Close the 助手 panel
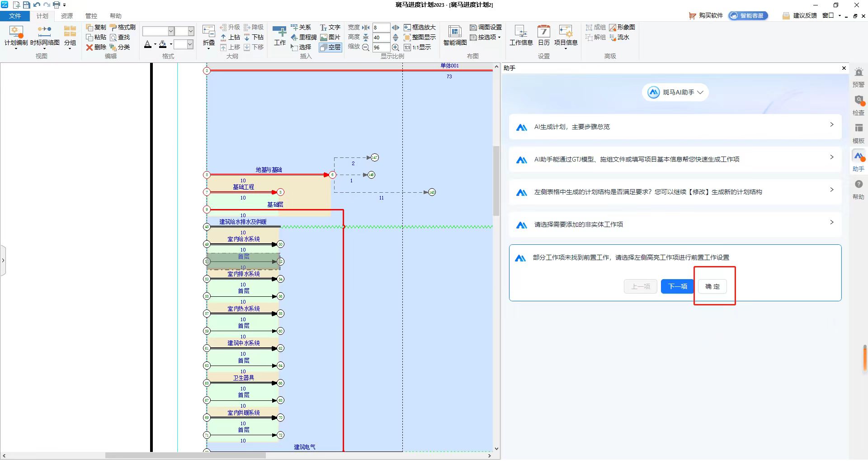Viewport: 868px width, 461px height. 844,68
